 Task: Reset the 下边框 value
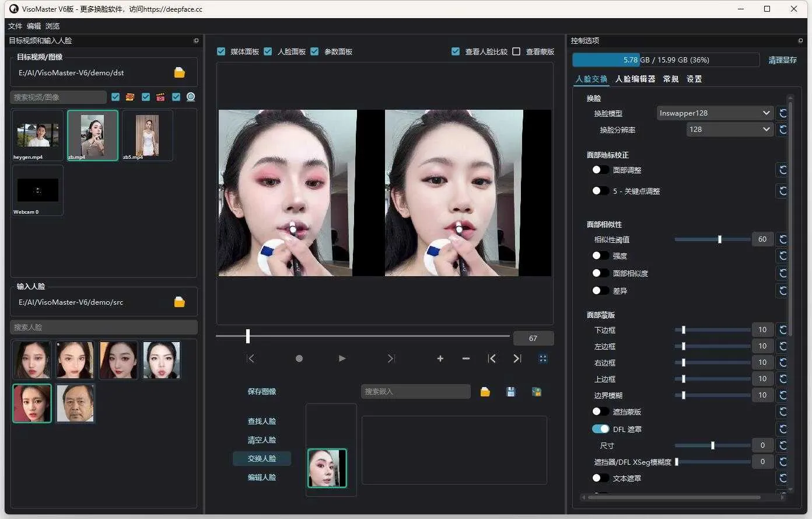(x=783, y=330)
